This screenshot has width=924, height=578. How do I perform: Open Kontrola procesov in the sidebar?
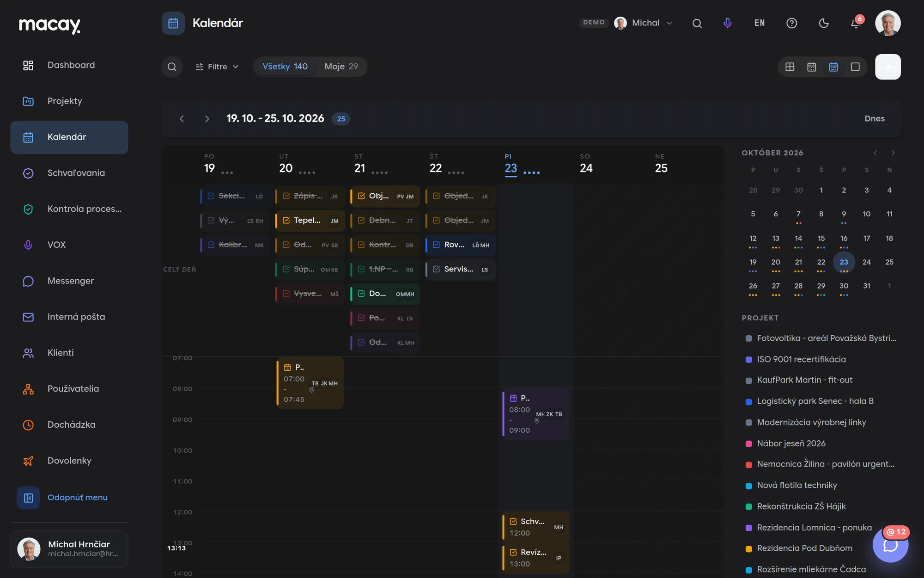(x=69, y=209)
